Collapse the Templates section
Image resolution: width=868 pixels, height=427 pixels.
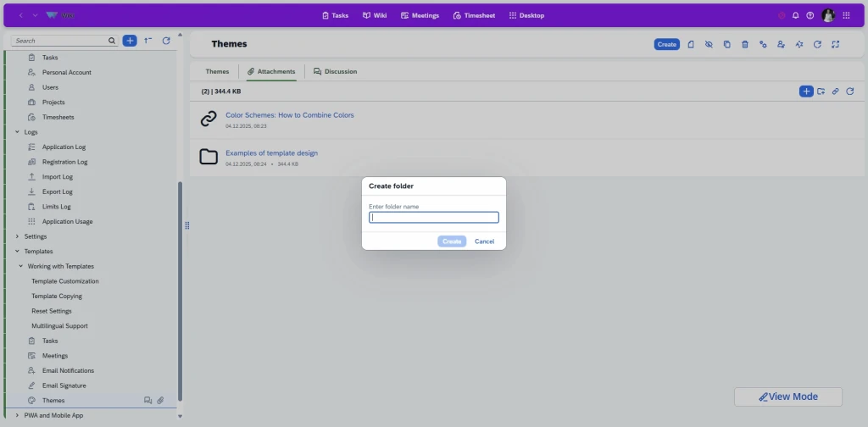[x=17, y=252]
